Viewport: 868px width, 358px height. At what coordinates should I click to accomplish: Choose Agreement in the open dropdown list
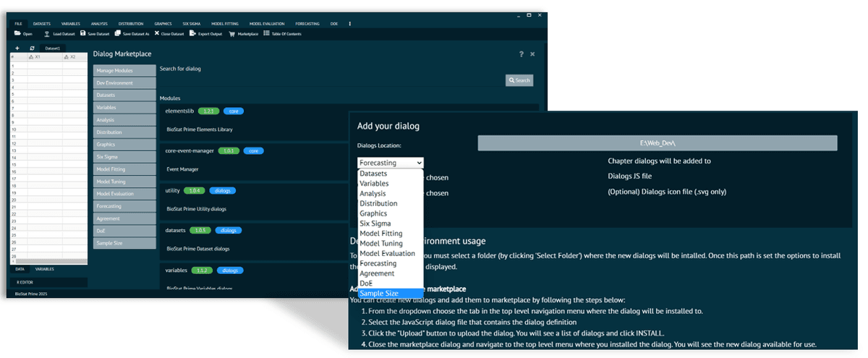(391, 273)
